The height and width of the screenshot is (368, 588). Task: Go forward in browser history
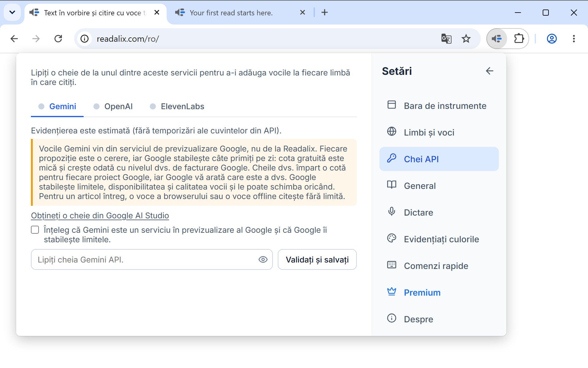click(x=36, y=39)
